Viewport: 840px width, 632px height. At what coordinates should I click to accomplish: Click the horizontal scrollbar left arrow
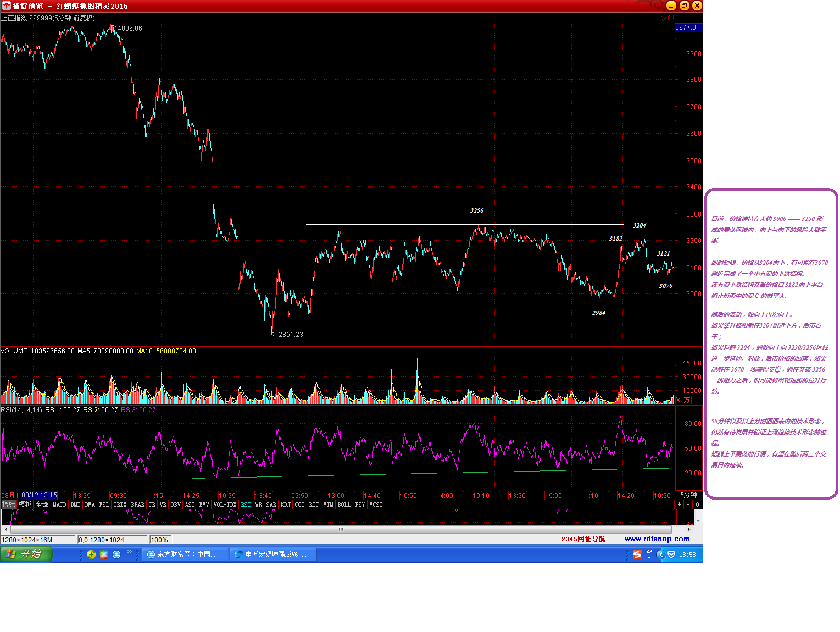coord(6,529)
